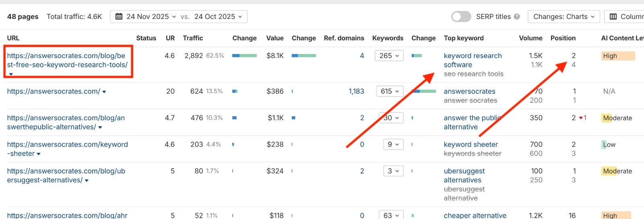Click the High AI content badge in first row
The width and height of the screenshot is (644, 219).
[x=618, y=56]
